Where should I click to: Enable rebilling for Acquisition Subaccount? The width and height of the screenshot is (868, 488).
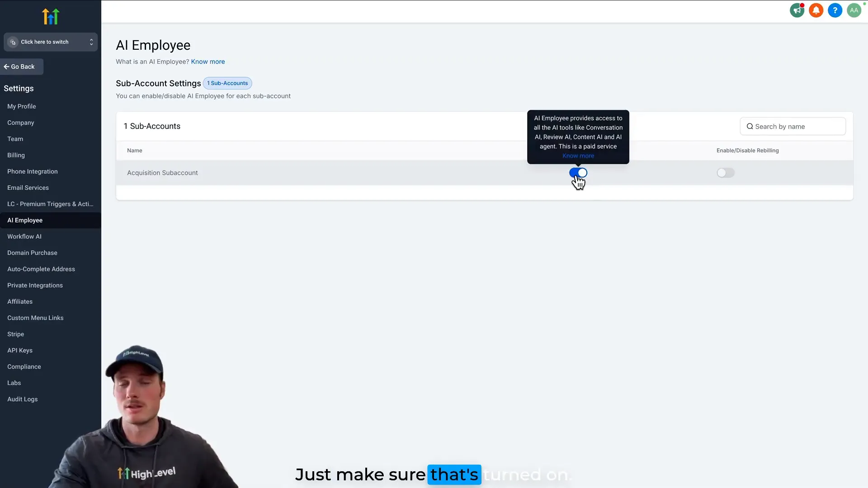(726, 173)
